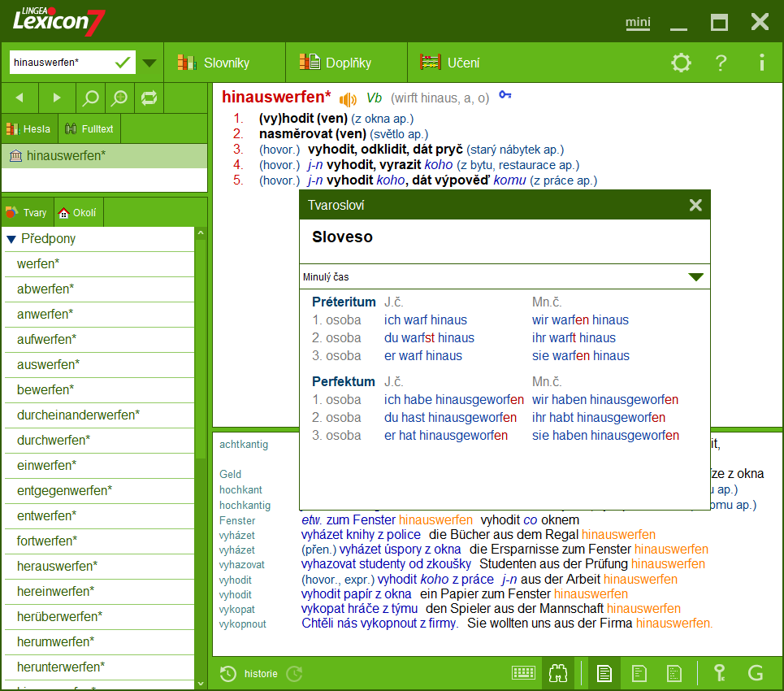Screen dimensions: 784x691
Task: Click the magnifier plus search icon
Action: pyautogui.click(x=119, y=98)
